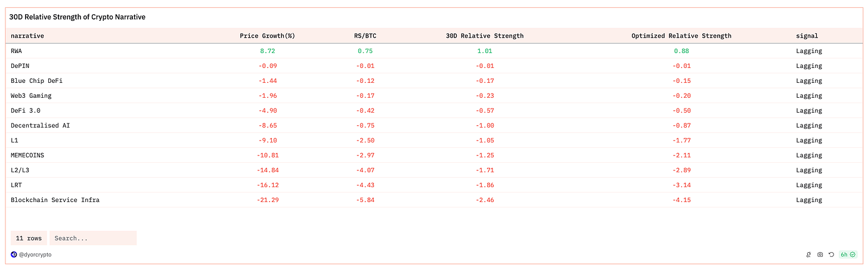Click the Blockchain Service Infra cell

click(x=55, y=200)
